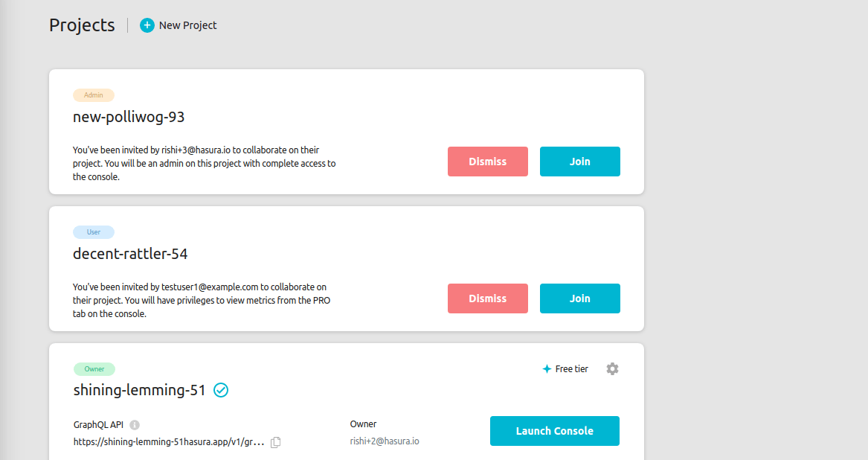The height and width of the screenshot is (460, 868).
Task: Click the Free tier sparkle icon
Action: point(547,369)
